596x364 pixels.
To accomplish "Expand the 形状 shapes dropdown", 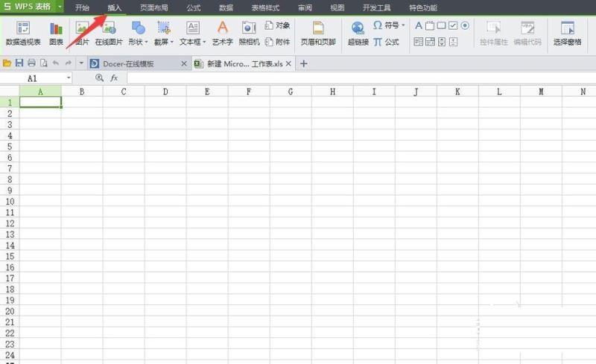I will pos(146,42).
